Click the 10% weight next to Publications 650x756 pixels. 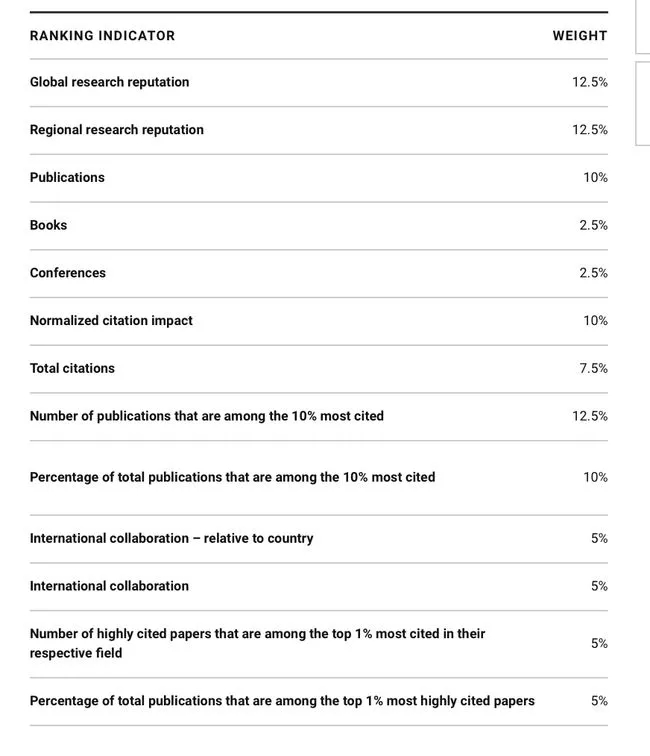pos(596,177)
